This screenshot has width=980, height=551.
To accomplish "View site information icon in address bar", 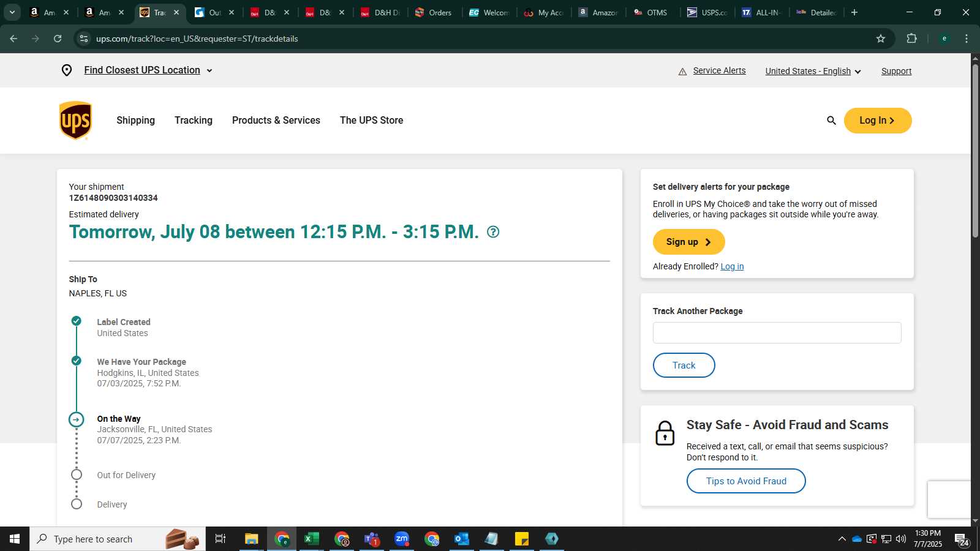I will pos(84,39).
